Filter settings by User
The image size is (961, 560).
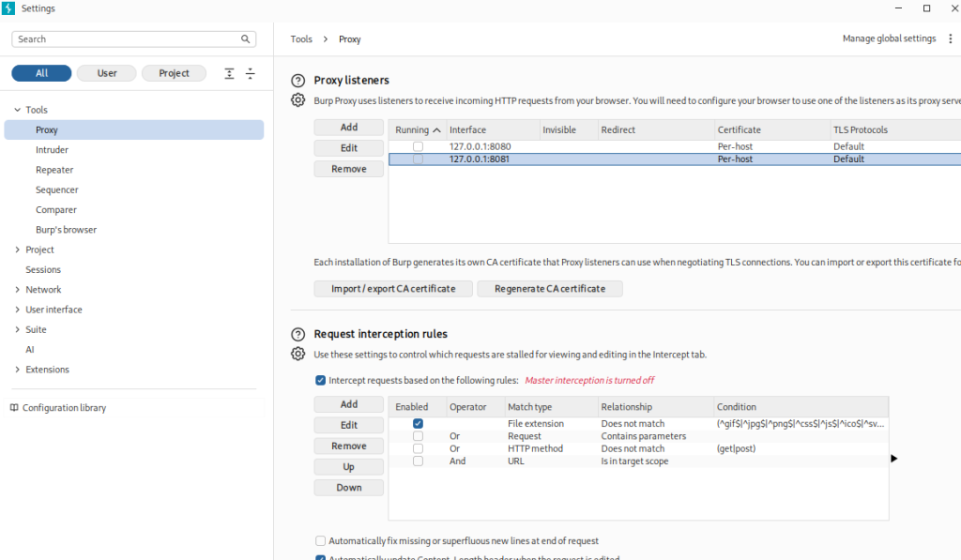[107, 73]
